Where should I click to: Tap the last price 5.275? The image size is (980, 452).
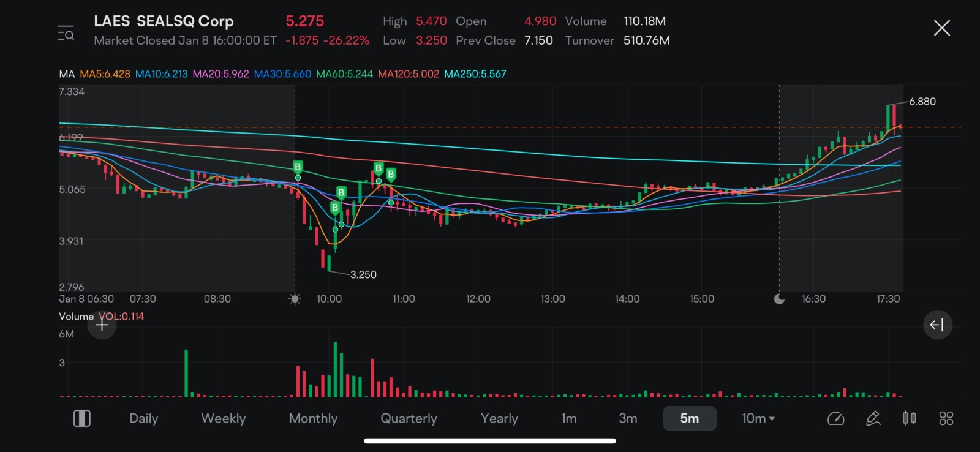[304, 21]
